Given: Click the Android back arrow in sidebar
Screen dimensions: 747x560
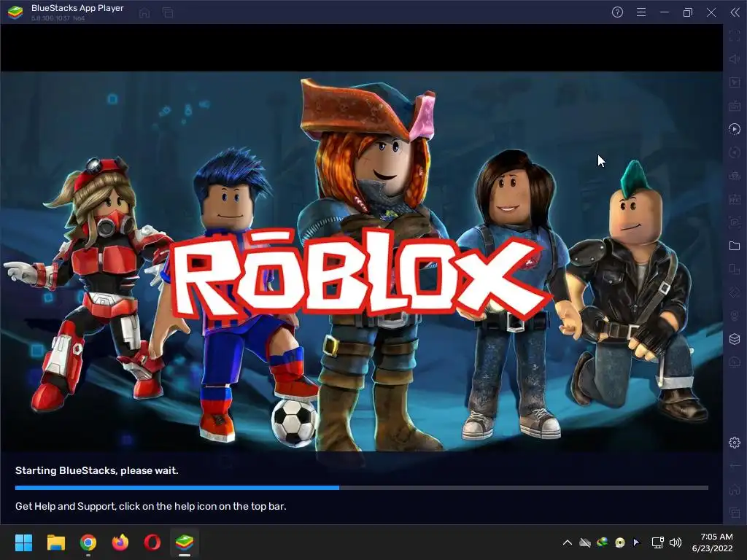Looking at the screenshot, I should tap(735, 466).
